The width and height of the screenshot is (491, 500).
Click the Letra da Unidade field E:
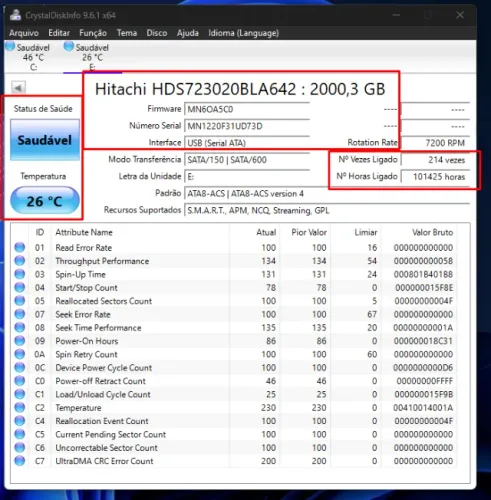tap(247, 176)
